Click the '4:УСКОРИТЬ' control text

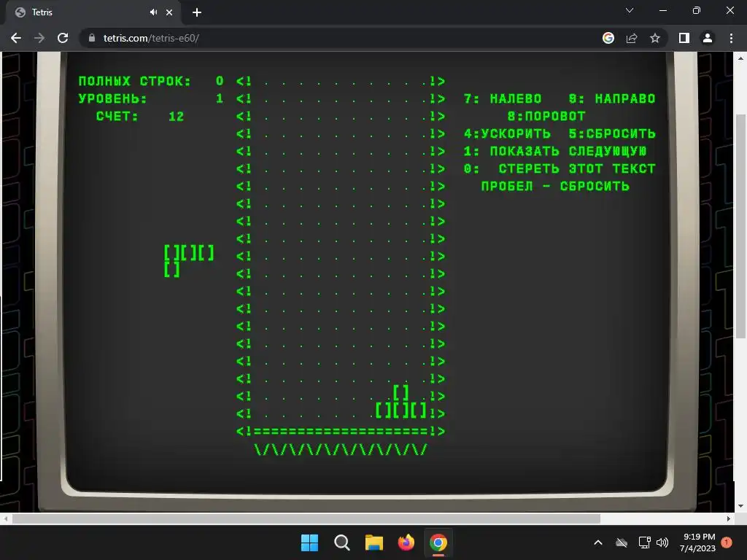click(x=507, y=134)
